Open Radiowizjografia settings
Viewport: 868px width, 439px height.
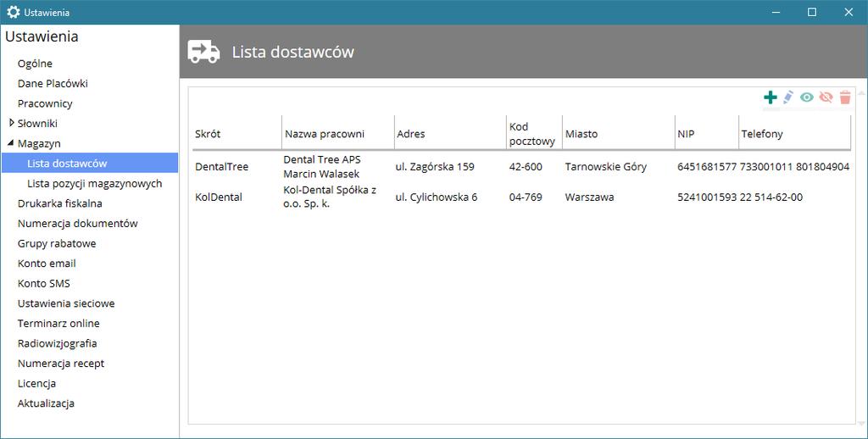57,343
